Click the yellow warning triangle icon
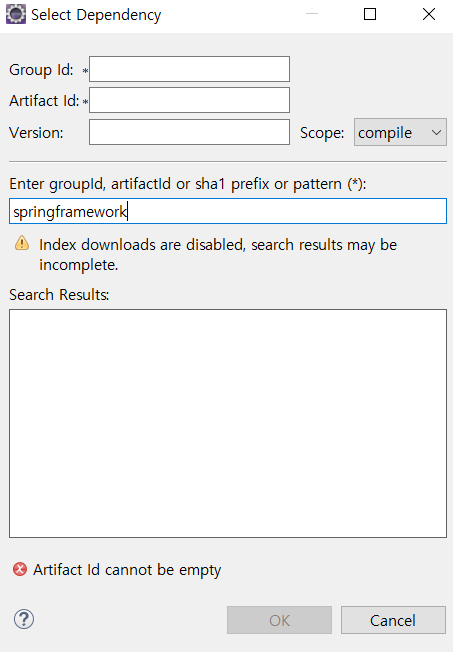Screen dimensions: 453x652 pyautogui.click(x=22, y=243)
